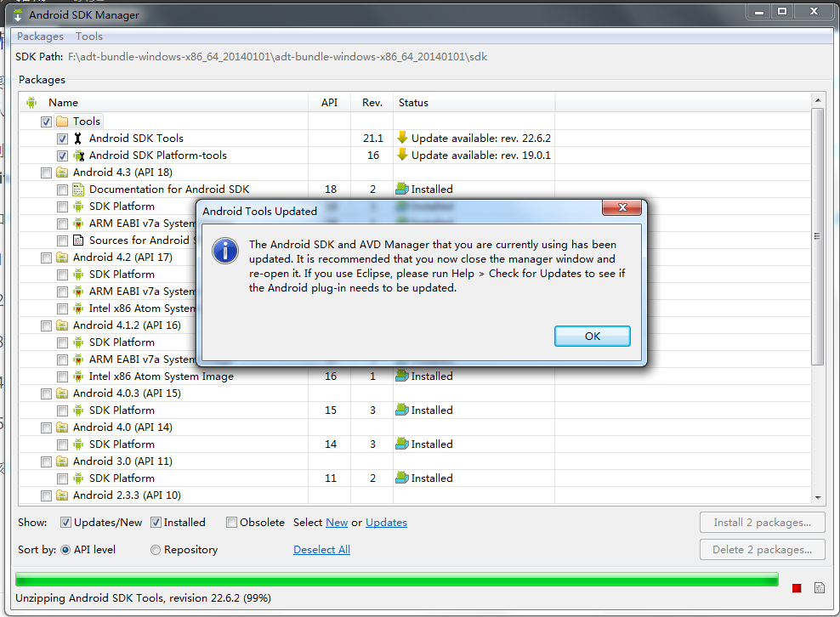Click the Android 4.3 (API 18) folder icon
The image size is (840, 617).
[62, 173]
